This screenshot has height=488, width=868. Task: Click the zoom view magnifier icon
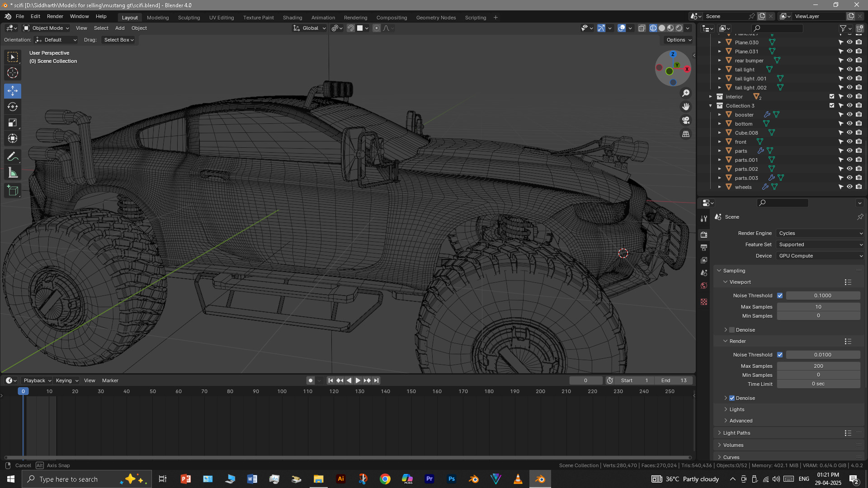click(x=686, y=93)
